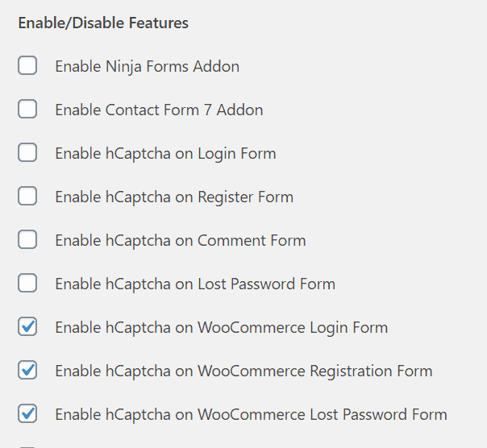The width and height of the screenshot is (487, 448).
Task: Click the Enable/Disable Features heading
Action: tap(103, 23)
